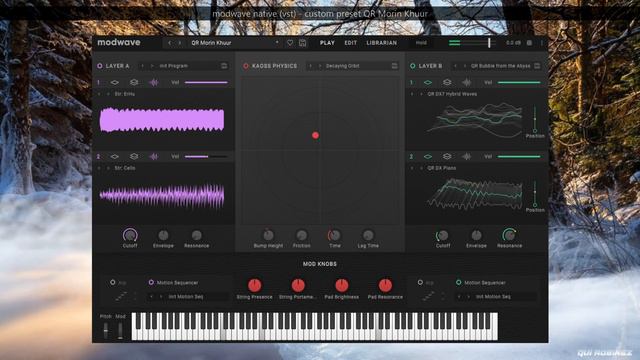Enable Layer A Arp
Viewport: 640px width, 360px height.
[x=113, y=282]
